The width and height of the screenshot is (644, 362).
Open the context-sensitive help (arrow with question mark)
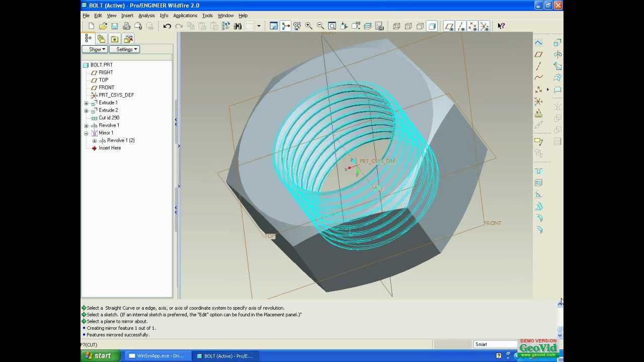[x=501, y=26]
